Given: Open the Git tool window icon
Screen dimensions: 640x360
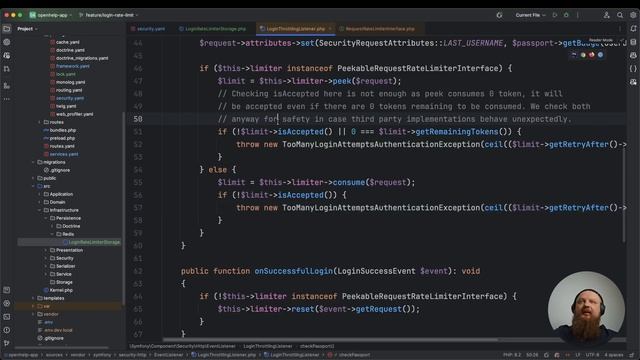Looking at the screenshot, I should coord(7,343).
